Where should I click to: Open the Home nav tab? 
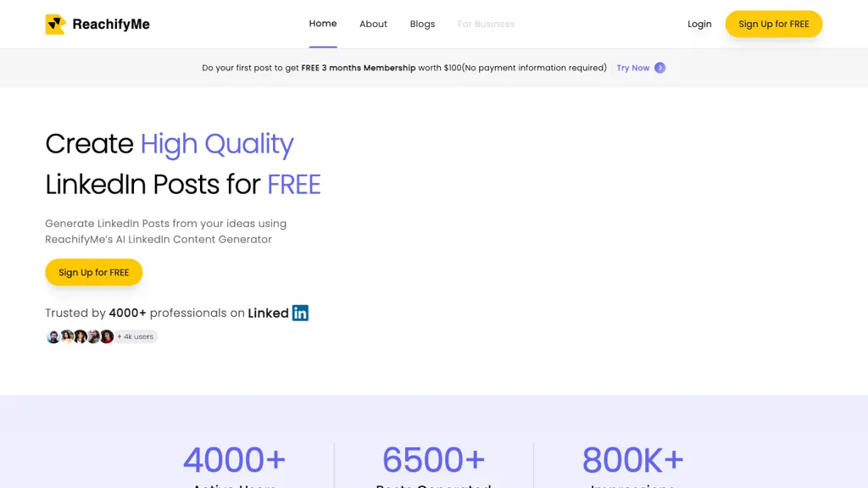point(323,24)
